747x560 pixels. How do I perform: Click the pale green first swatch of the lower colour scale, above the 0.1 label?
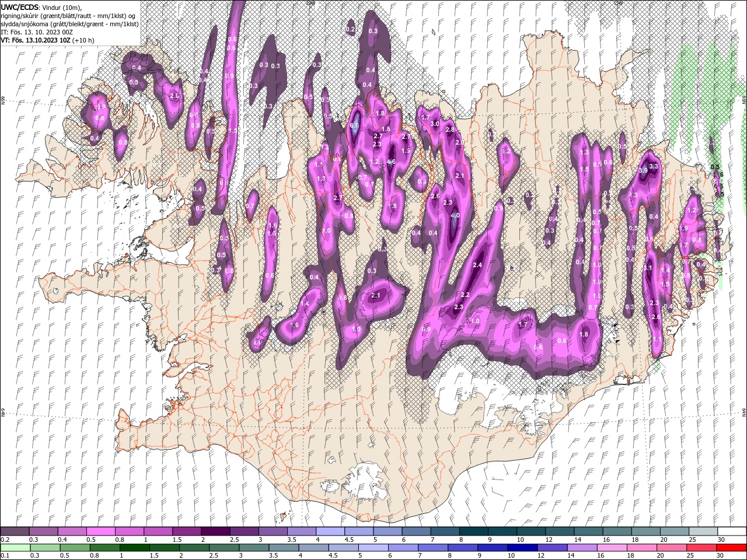15,548
